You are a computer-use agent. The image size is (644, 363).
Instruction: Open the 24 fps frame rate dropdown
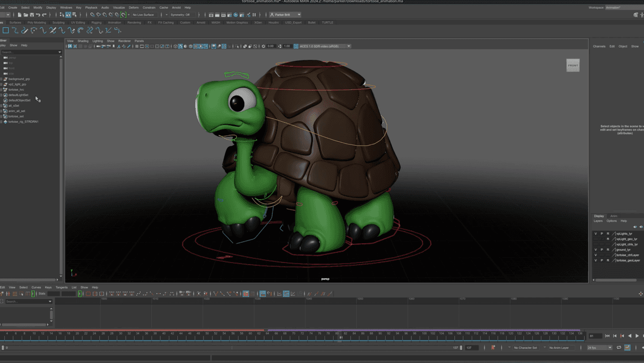tap(599, 348)
